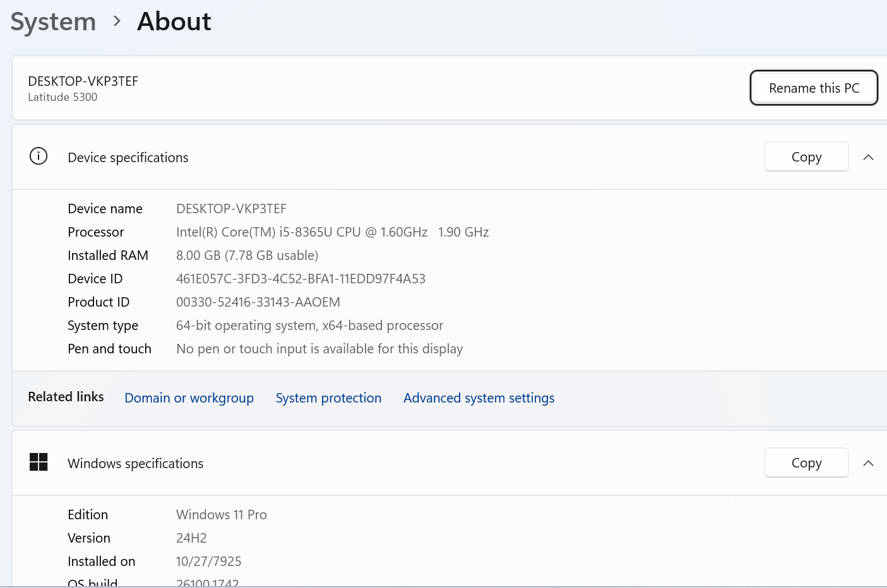887x588 pixels.
Task: Click the Processor value text
Action: [x=332, y=232]
